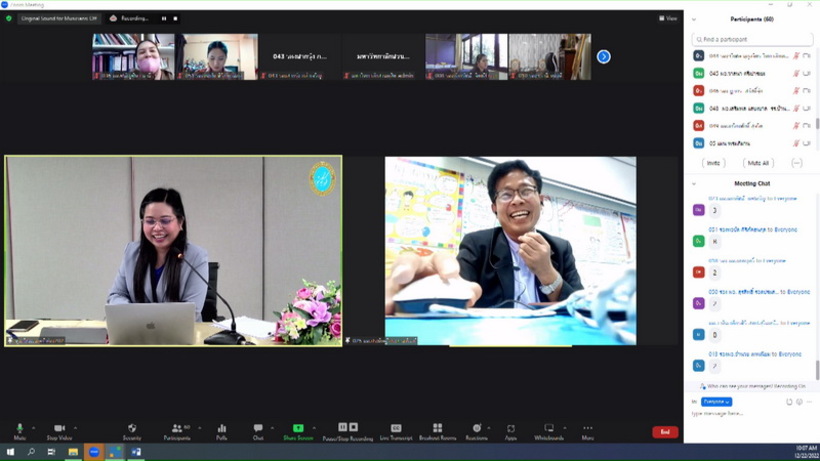Click the green Share Screen icon
This screenshot has height=461, width=820.
point(298,428)
